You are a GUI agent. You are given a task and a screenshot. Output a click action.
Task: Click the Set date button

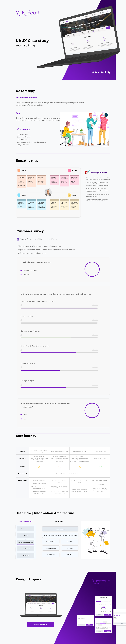pos(108,615)
